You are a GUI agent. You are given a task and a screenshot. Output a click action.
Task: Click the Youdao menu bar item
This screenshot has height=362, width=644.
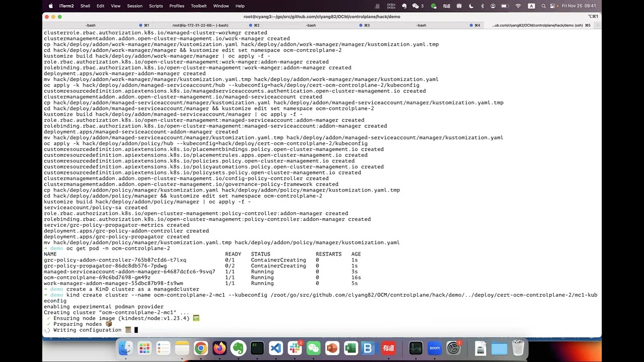[x=447, y=6]
